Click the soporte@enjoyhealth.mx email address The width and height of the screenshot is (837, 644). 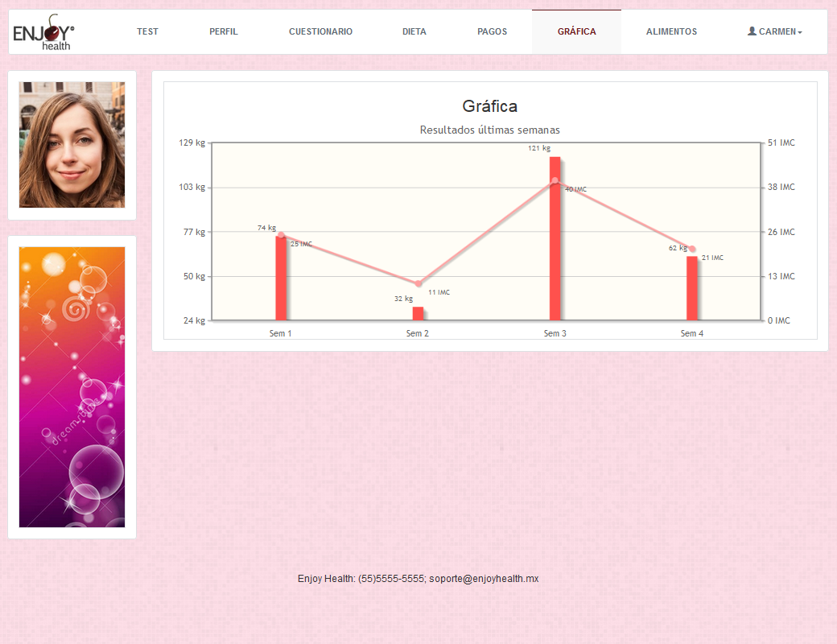tap(484, 579)
